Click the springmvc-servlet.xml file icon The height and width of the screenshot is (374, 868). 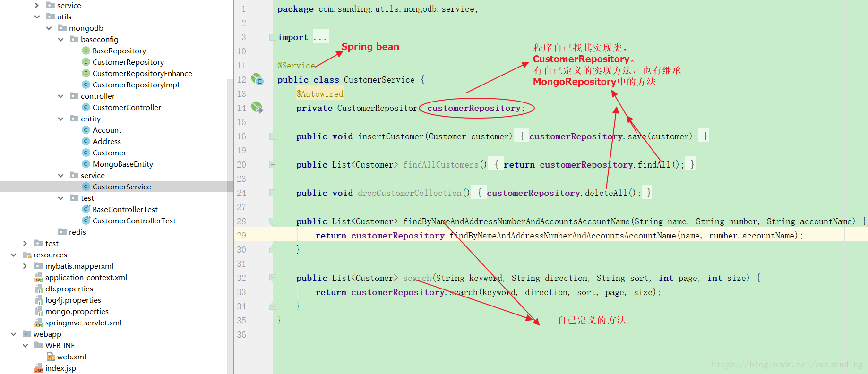(39, 323)
